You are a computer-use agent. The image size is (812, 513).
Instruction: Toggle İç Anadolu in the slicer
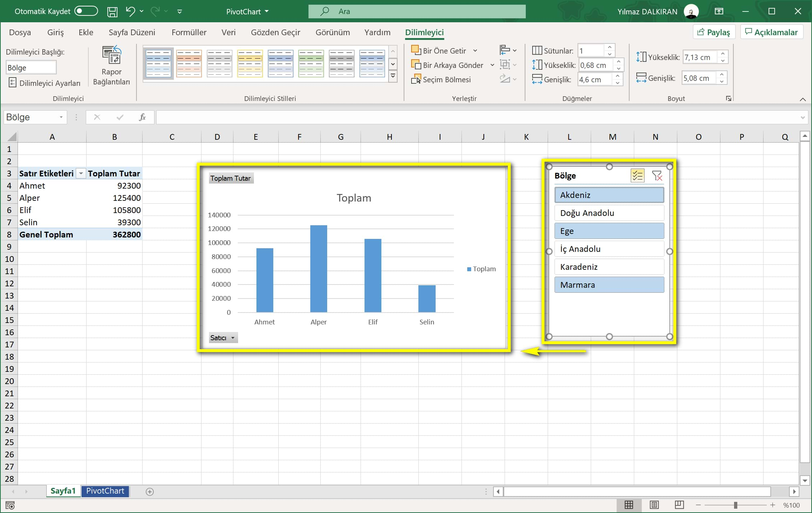tap(609, 249)
